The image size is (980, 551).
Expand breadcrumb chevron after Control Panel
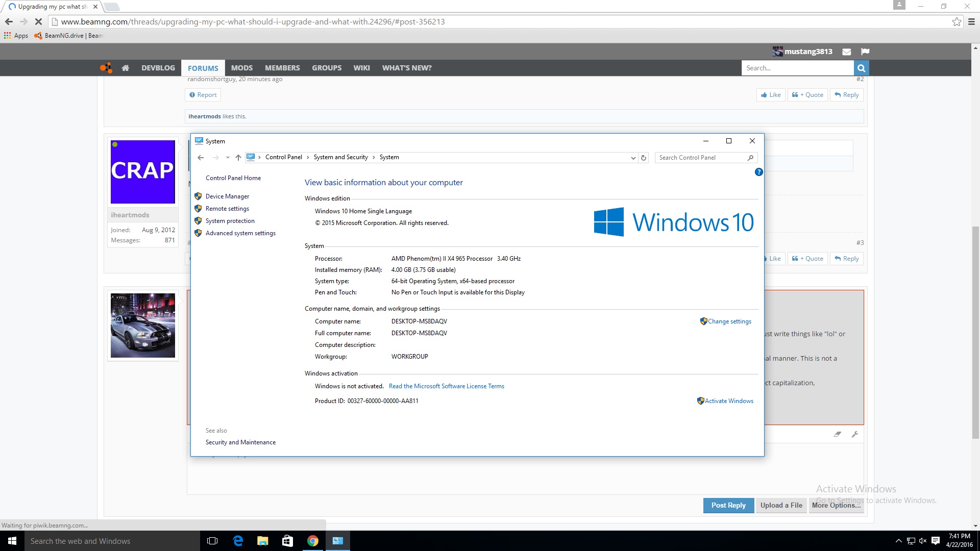[308, 158]
